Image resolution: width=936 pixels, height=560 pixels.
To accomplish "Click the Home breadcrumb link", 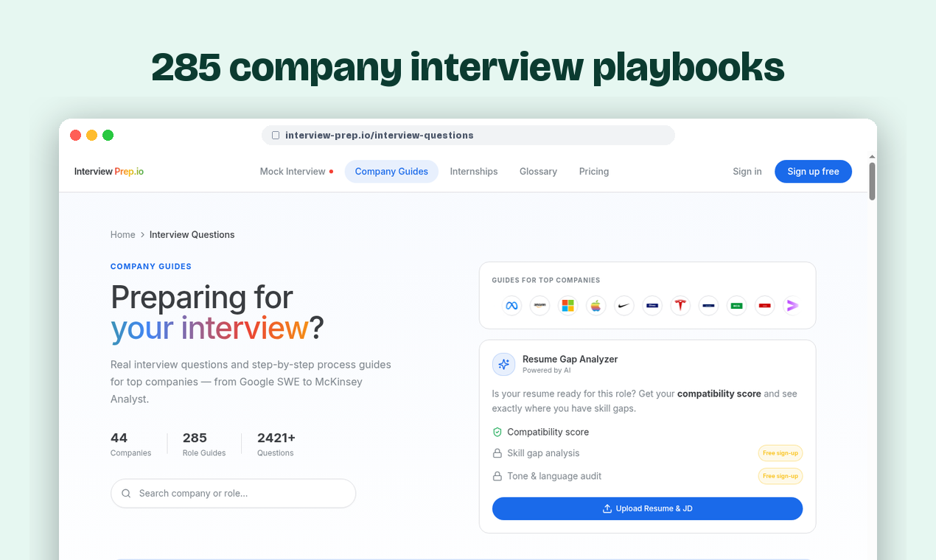I will (122, 234).
